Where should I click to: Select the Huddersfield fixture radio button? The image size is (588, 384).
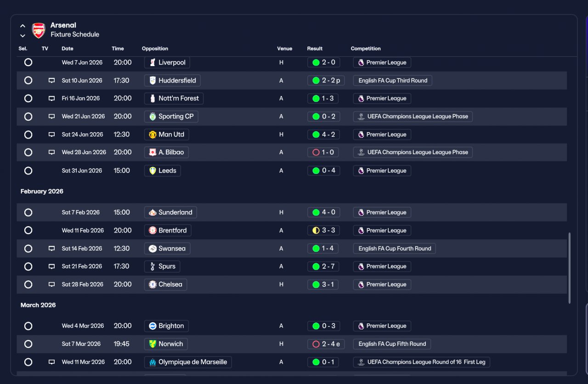(28, 80)
